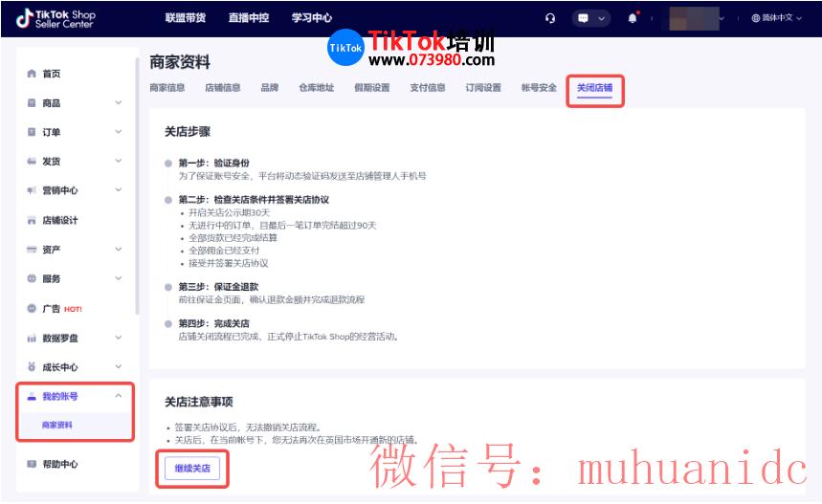Click the 店铺设计 store design icon

[x=32, y=220]
